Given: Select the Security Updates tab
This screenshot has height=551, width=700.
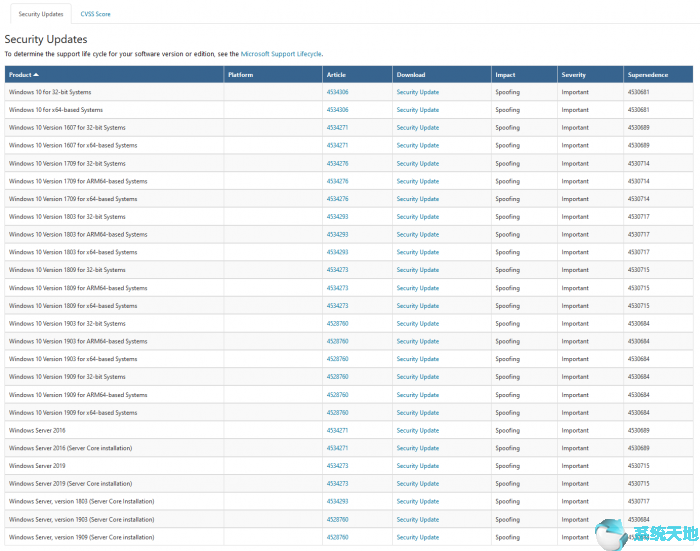Looking at the screenshot, I should tap(41, 14).
